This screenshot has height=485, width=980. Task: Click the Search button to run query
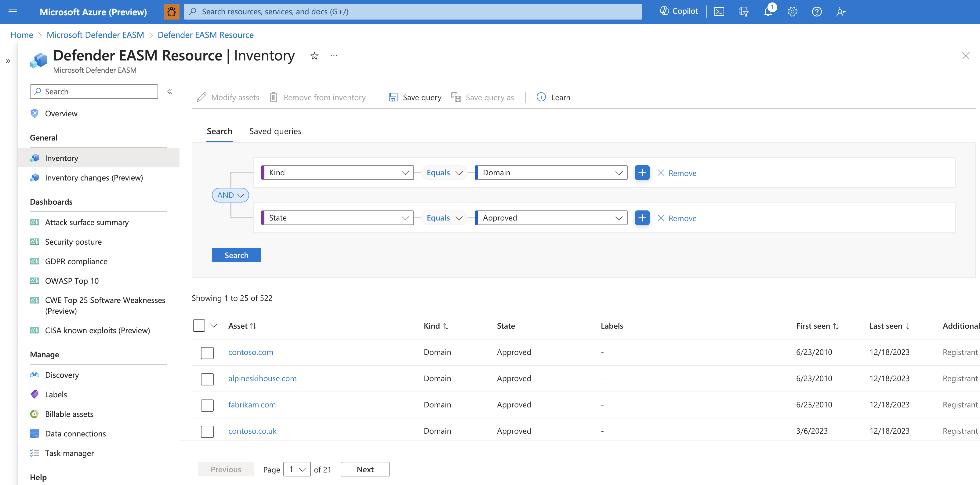pyautogui.click(x=236, y=254)
